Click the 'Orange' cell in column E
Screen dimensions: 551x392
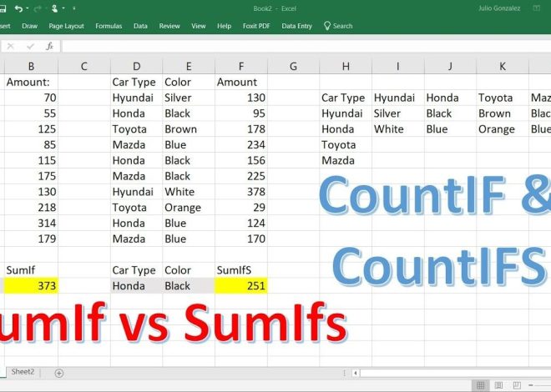[189, 208]
